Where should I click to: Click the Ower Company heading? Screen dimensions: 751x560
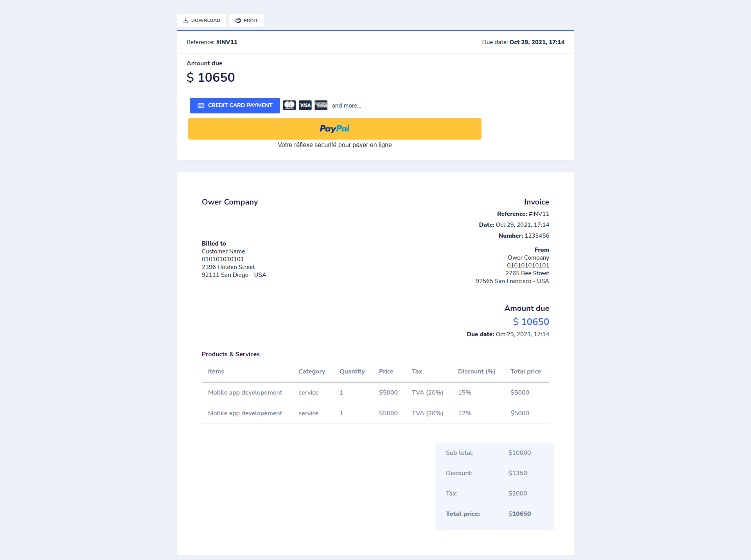(230, 202)
